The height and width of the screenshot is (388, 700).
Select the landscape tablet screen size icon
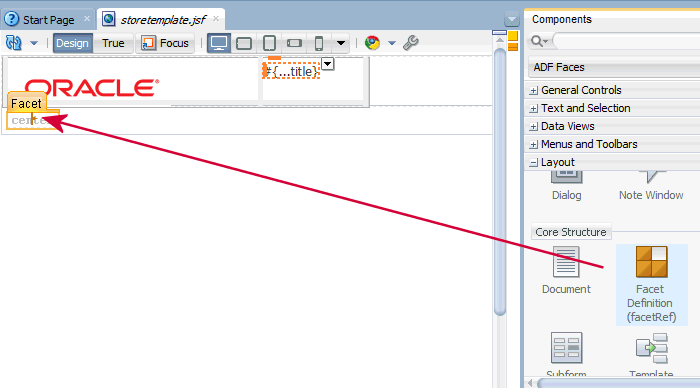click(x=244, y=43)
